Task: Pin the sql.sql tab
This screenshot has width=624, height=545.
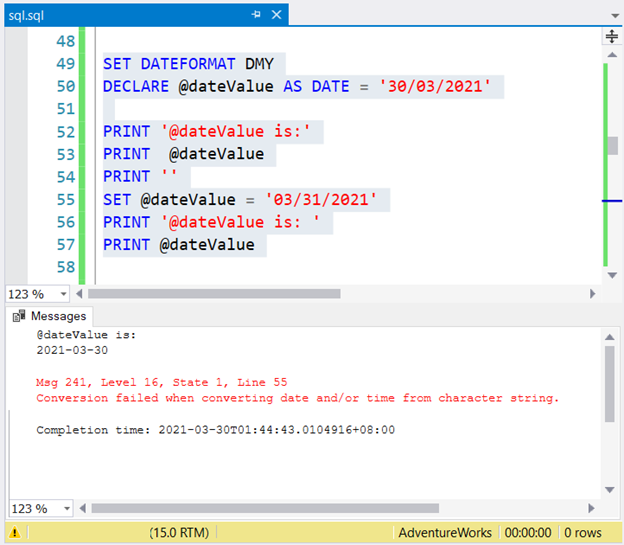Action: point(256,15)
